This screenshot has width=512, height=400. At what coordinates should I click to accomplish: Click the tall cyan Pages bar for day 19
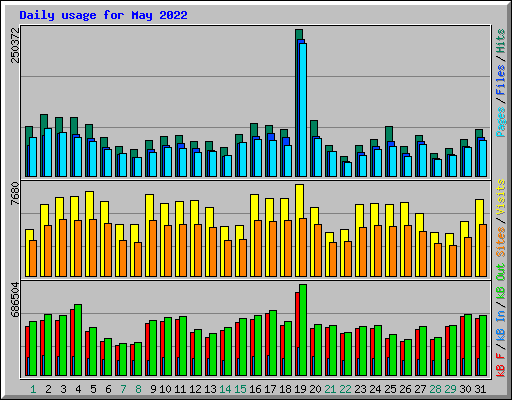coord(303,110)
